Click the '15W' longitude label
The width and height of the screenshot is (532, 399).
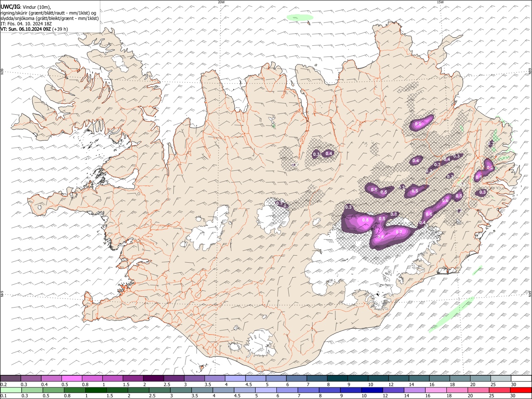tap(440, 2)
